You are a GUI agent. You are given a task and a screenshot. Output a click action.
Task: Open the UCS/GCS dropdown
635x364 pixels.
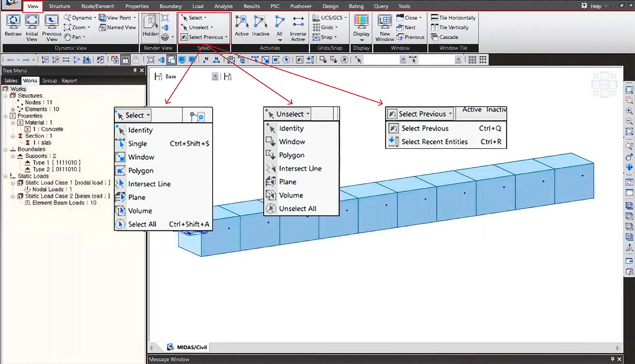tap(331, 18)
